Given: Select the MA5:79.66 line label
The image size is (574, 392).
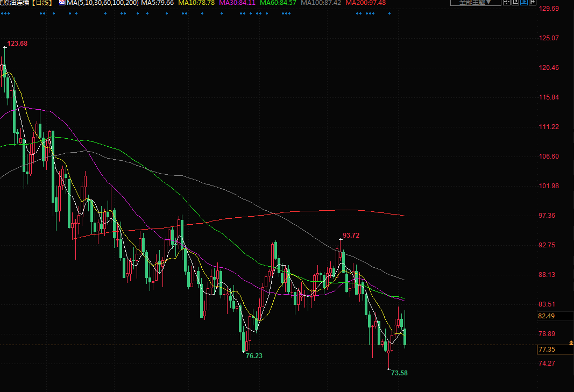Looking at the screenshot, I should (158, 3).
